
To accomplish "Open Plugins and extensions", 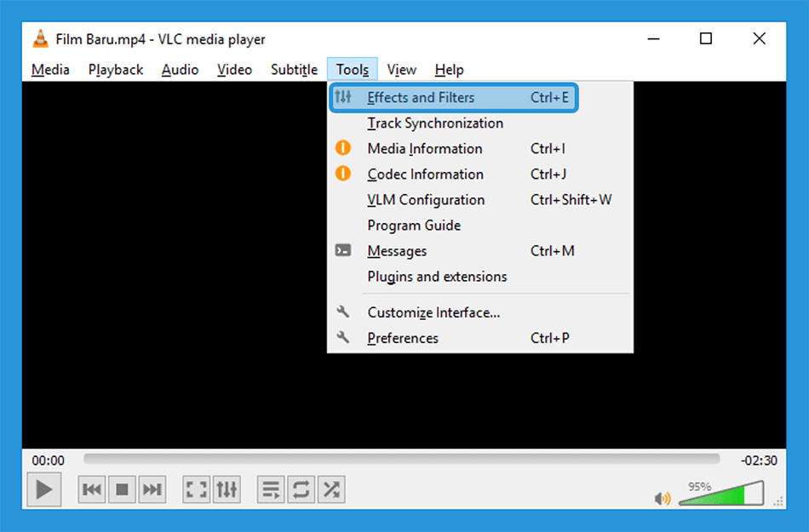I will [x=479, y=277].
